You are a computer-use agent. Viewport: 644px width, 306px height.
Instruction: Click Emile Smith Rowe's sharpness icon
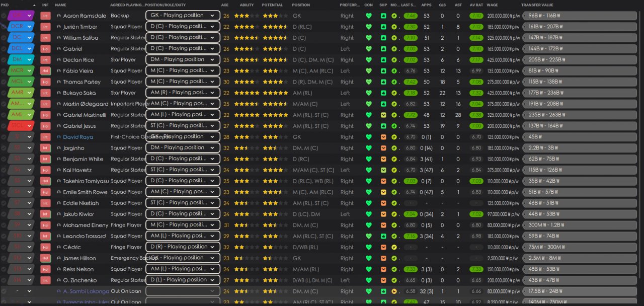coord(383,192)
